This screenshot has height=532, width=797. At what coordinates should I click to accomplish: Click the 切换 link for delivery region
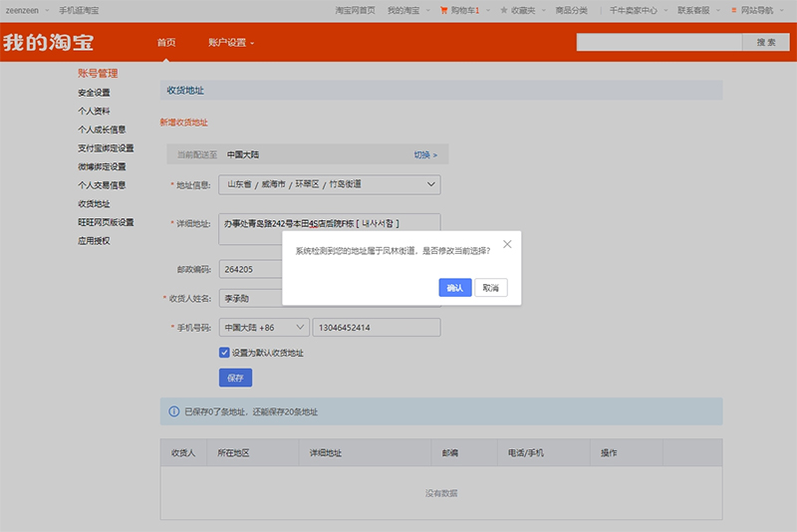(425, 155)
